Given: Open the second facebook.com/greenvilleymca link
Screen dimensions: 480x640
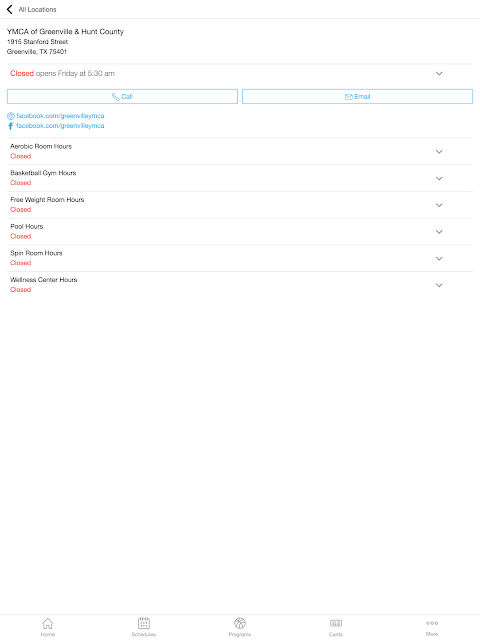Looking at the screenshot, I should [x=60, y=126].
